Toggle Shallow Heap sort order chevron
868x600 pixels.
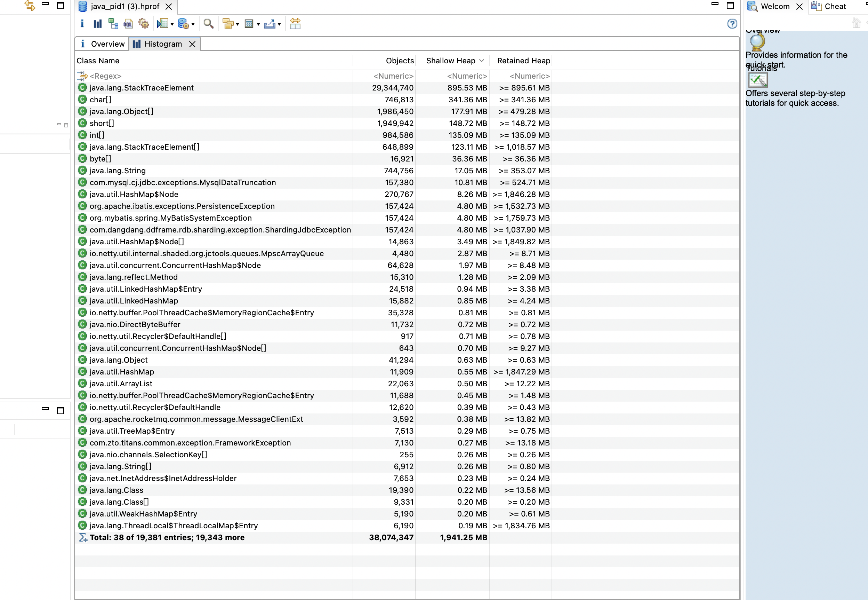pos(482,61)
